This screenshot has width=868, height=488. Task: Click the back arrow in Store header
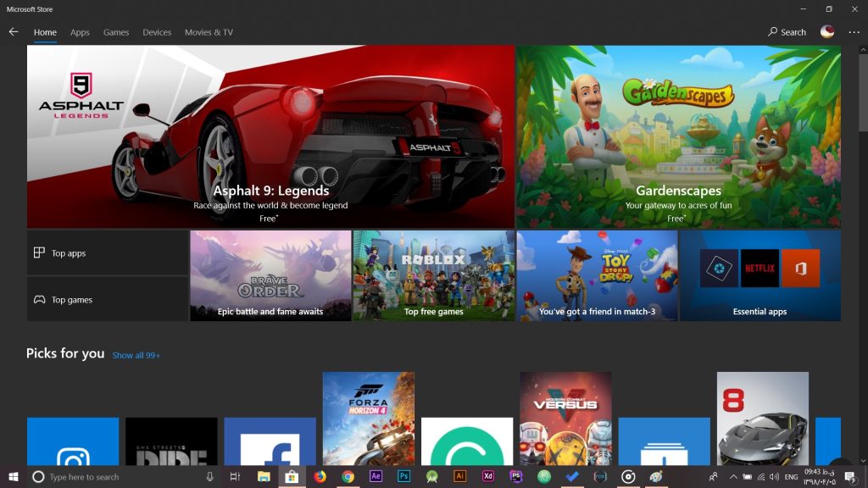pos(13,32)
